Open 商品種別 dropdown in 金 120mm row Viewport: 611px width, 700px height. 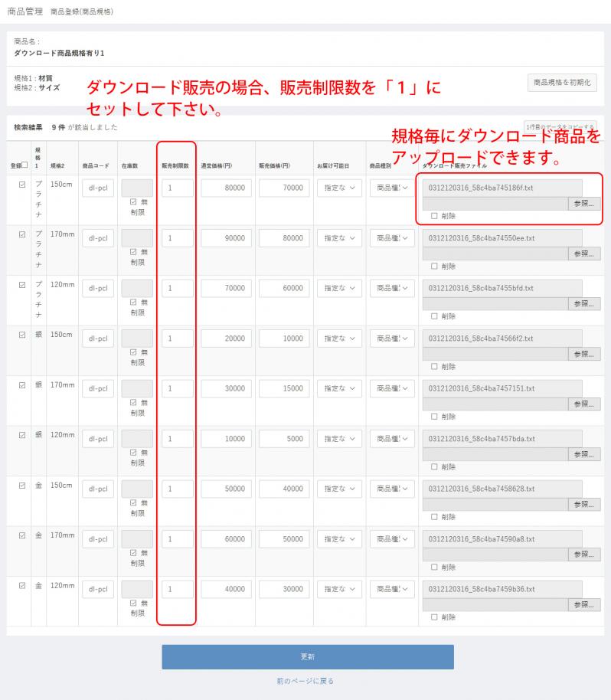pos(391,589)
